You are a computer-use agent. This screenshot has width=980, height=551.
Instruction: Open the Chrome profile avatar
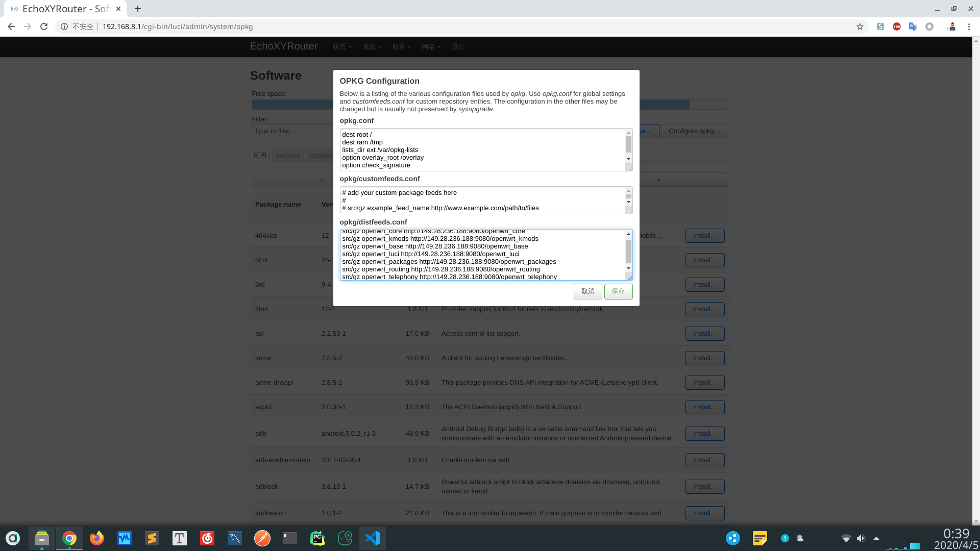[x=952, y=27]
